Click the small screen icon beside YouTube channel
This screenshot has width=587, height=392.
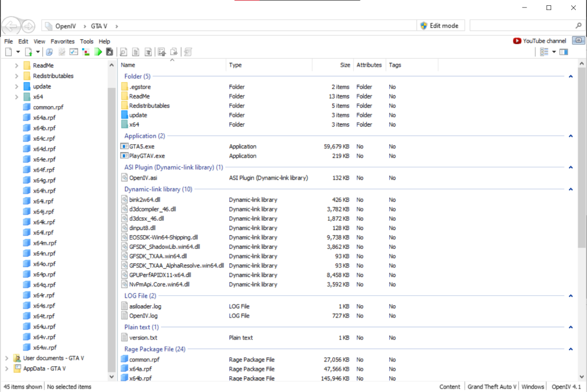click(579, 40)
